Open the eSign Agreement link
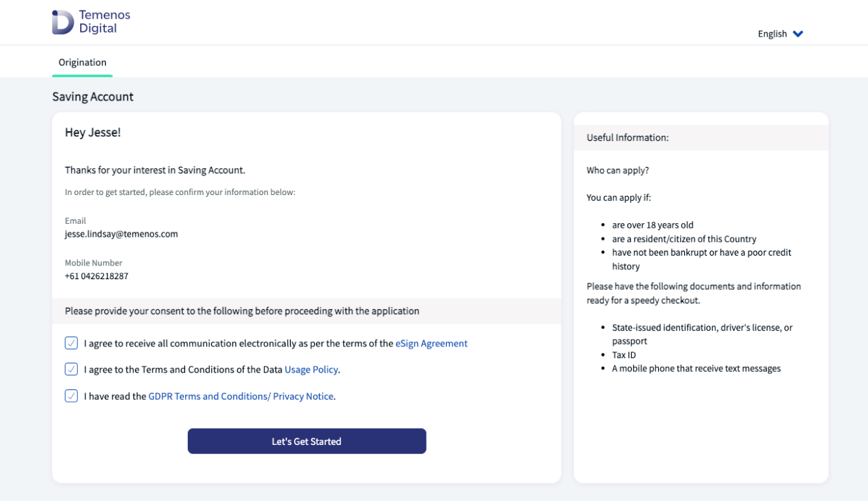The image size is (868, 501). click(x=431, y=343)
